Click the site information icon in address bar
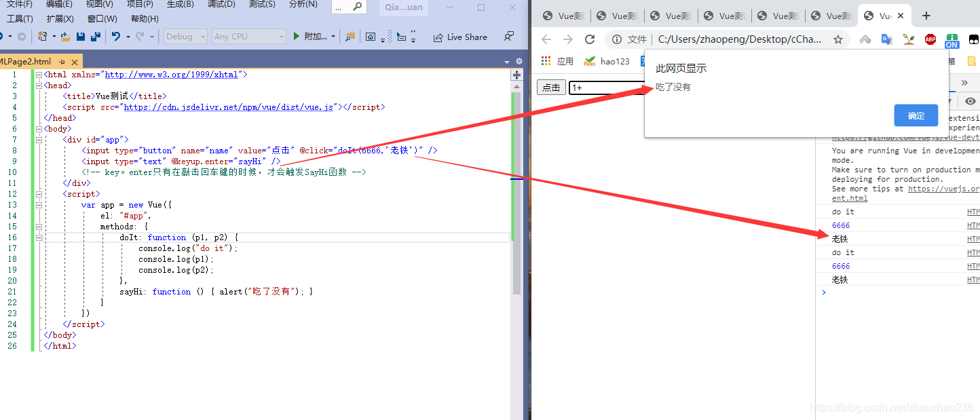The image size is (980, 420). click(x=617, y=39)
